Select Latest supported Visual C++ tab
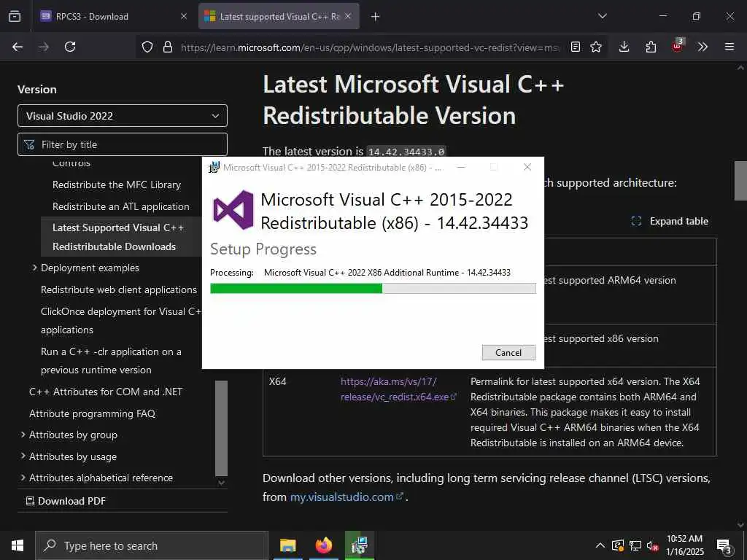 pyautogui.click(x=279, y=17)
